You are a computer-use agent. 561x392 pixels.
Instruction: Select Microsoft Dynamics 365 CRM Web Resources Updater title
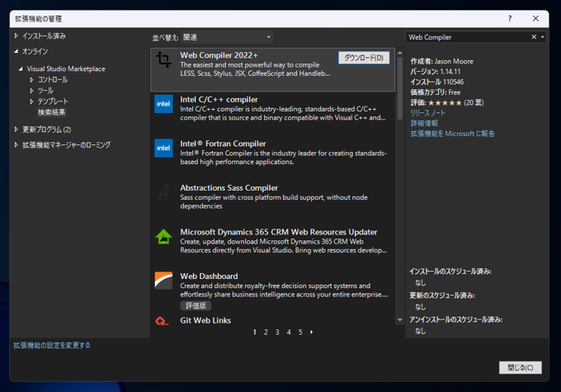[x=279, y=232]
